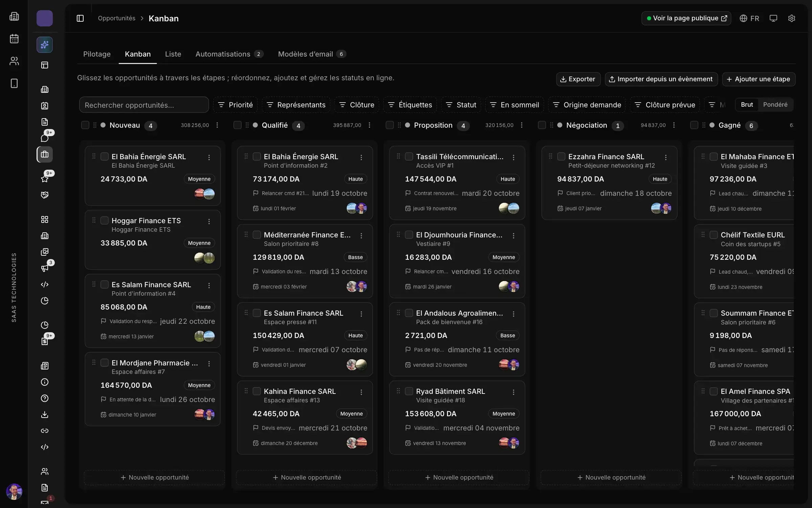Image resolution: width=812 pixels, height=508 pixels.
Task: Open the briefcase opportunities sidebar icon
Action: (x=45, y=154)
